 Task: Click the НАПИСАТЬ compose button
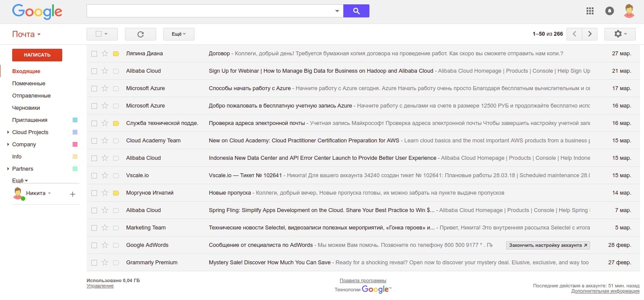(x=37, y=55)
